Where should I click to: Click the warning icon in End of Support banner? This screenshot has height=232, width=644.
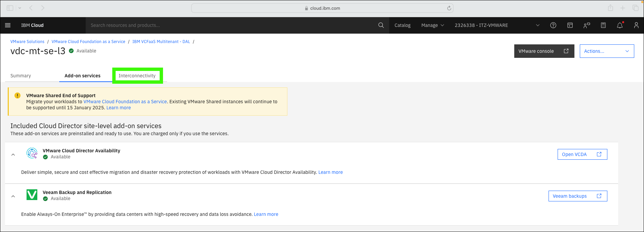pos(17,95)
